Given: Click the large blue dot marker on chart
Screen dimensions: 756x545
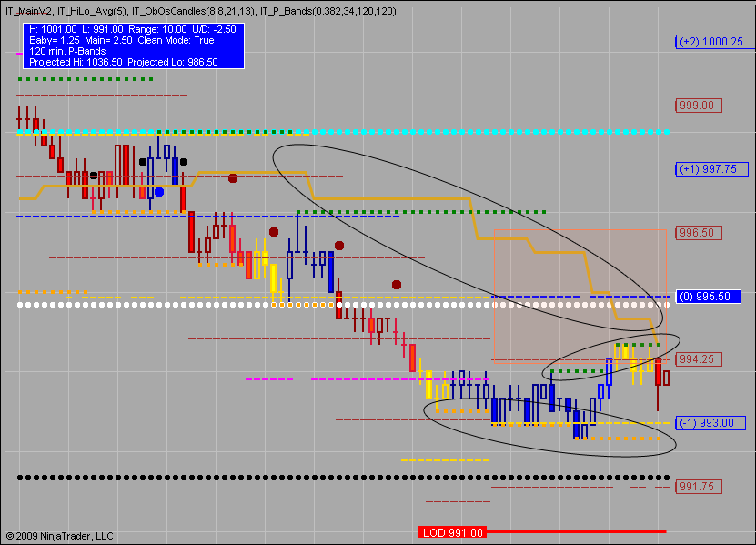Looking at the screenshot, I should coord(159,192).
